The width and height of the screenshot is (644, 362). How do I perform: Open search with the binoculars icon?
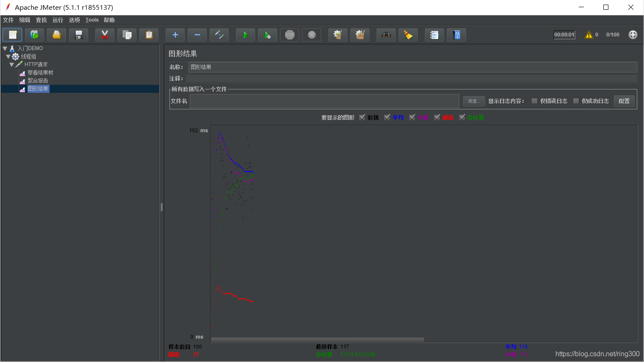click(386, 35)
